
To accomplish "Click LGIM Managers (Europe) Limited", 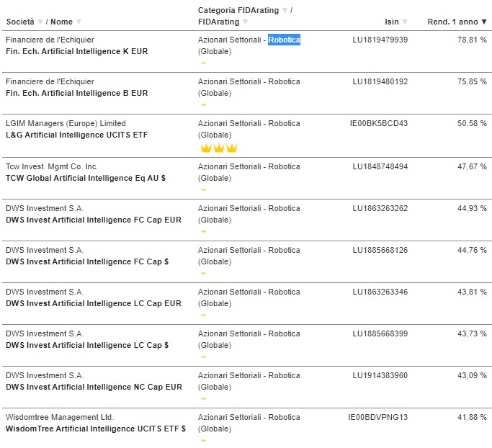I will click(66, 123).
